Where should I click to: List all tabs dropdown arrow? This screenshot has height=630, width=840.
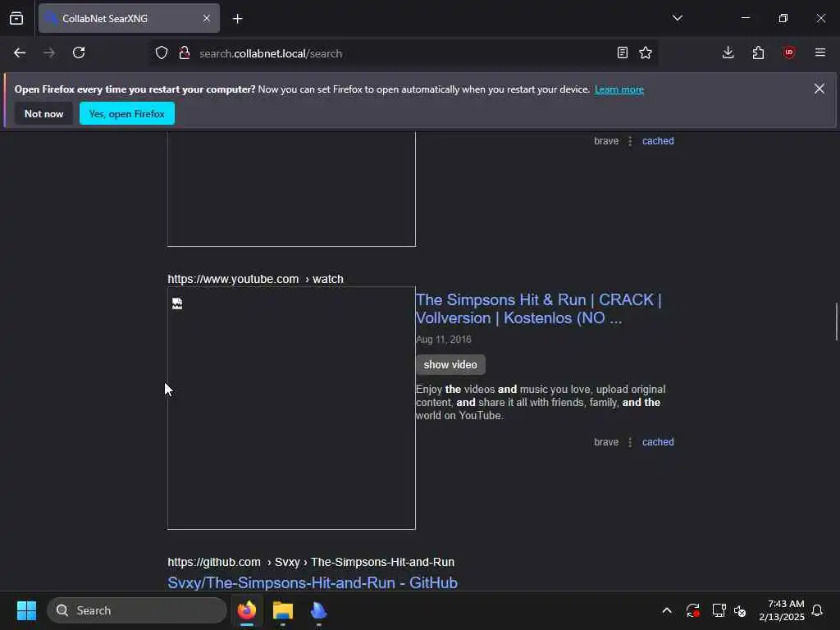677,18
